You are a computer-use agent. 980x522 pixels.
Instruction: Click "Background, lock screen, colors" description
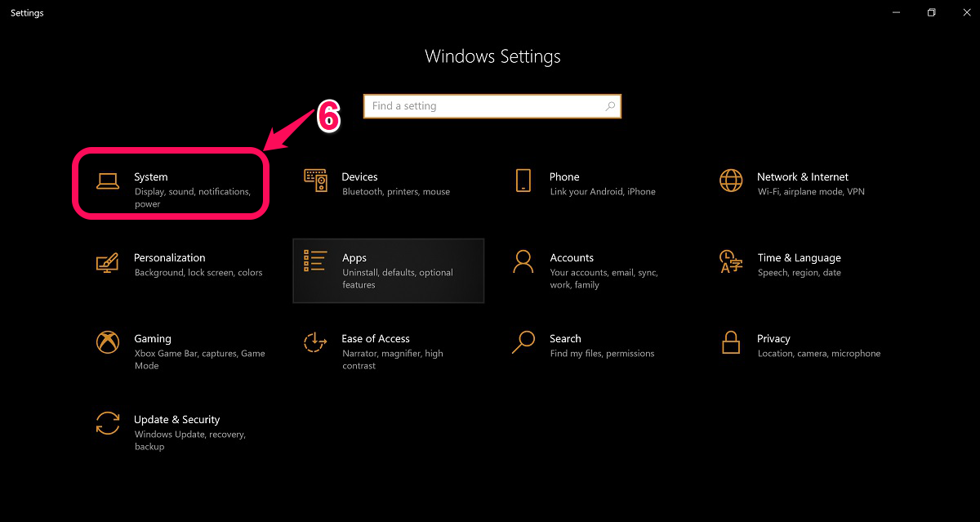pyautogui.click(x=198, y=273)
